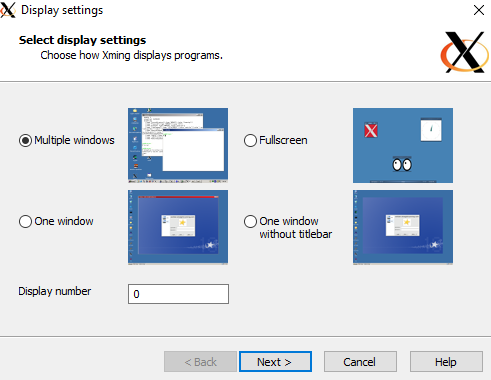Click the disabled Back button

pos(200,361)
